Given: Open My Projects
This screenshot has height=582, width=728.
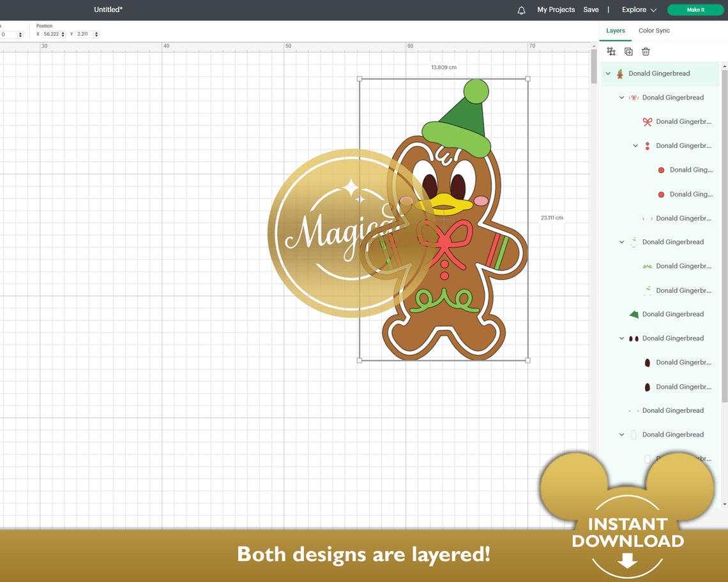Looking at the screenshot, I should [x=556, y=10].
